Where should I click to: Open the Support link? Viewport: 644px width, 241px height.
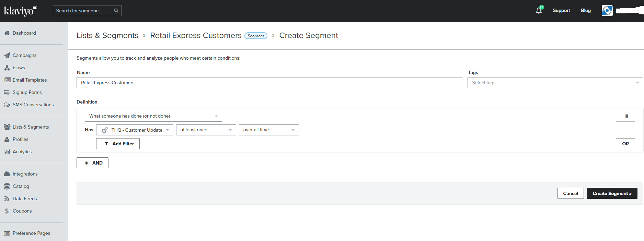pyautogui.click(x=561, y=10)
